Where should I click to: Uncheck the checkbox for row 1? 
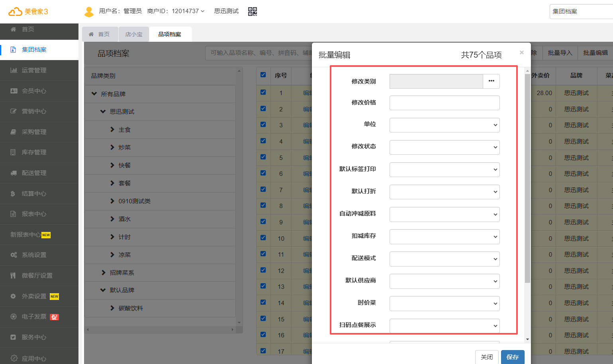pos(263,92)
